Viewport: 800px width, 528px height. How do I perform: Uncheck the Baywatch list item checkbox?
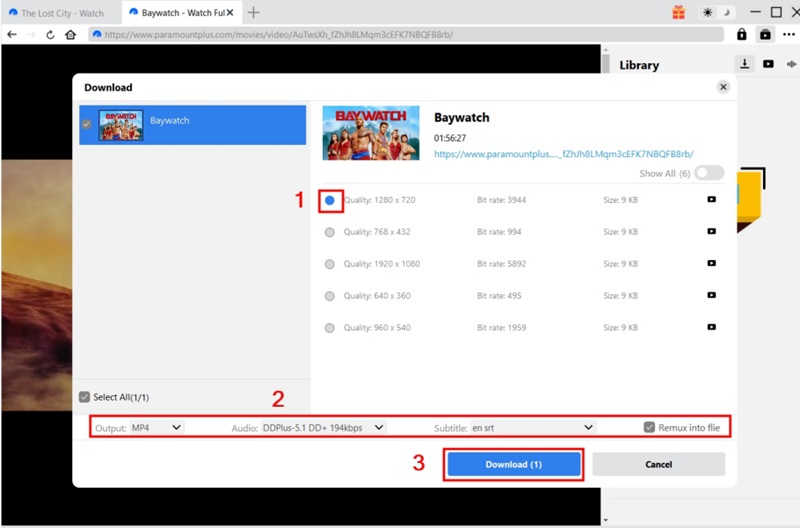tap(86, 124)
